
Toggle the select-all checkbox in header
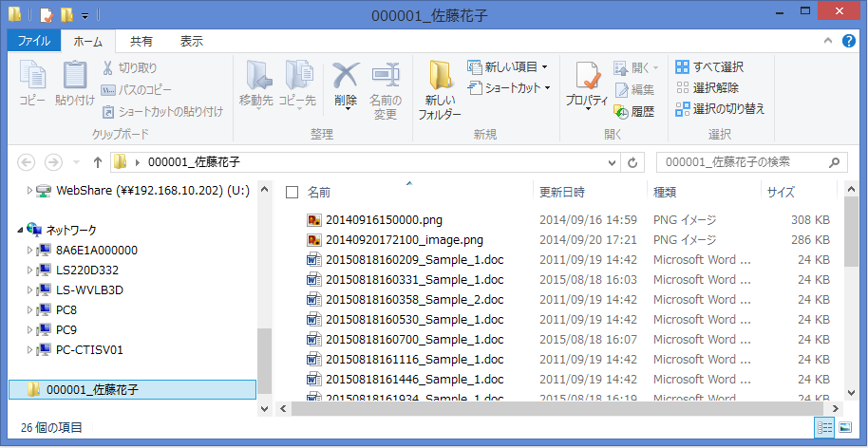(x=292, y=193)
